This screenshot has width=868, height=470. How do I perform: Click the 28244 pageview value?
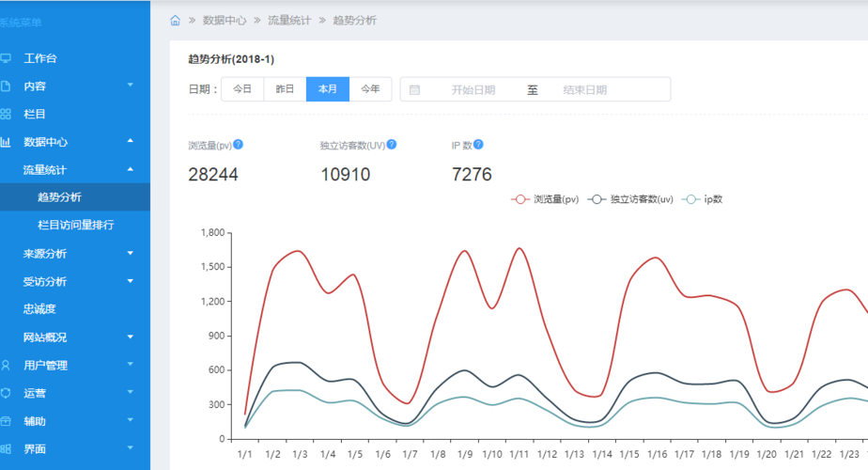pyautogui.click(x=213, y=175)
